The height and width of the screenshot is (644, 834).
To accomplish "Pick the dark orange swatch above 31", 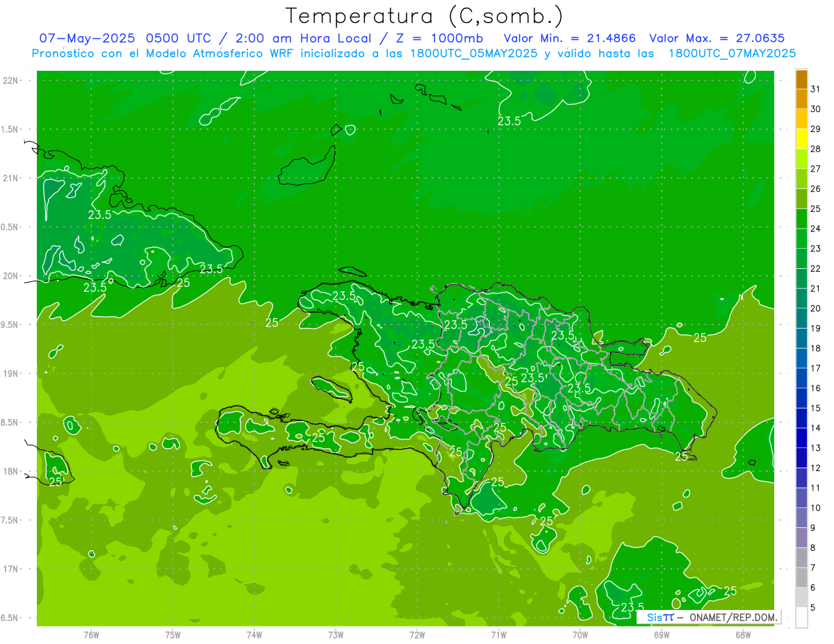I will pos(801,79).
